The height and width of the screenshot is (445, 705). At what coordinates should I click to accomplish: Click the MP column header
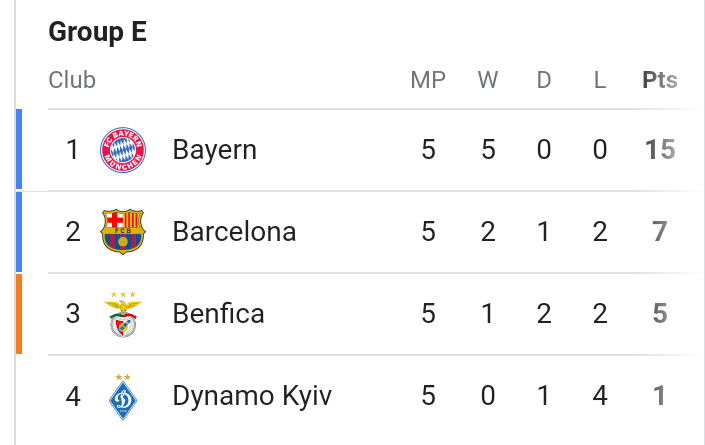click(428, 80)
